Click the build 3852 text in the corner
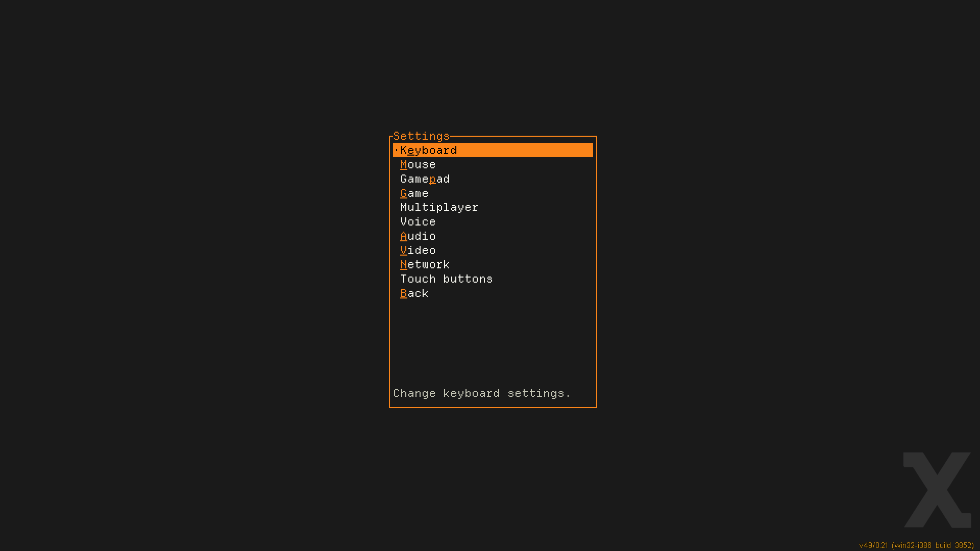 (x=953, y=545)
